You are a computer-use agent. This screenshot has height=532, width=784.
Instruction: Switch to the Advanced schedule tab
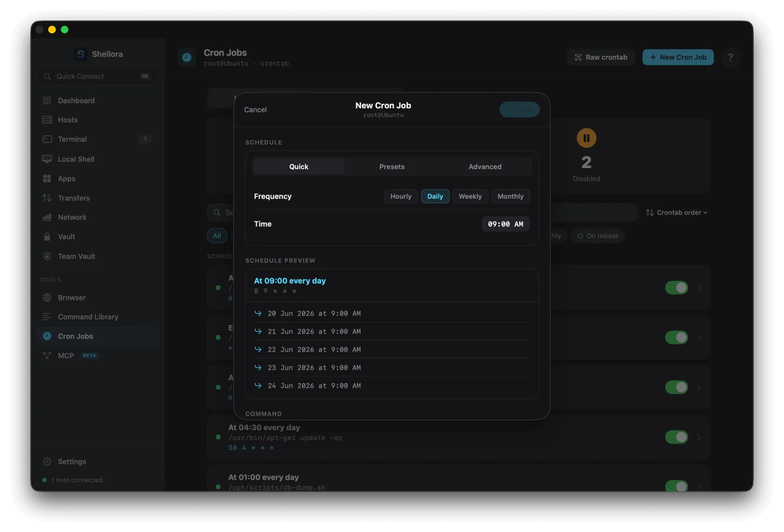click(485, 167)
